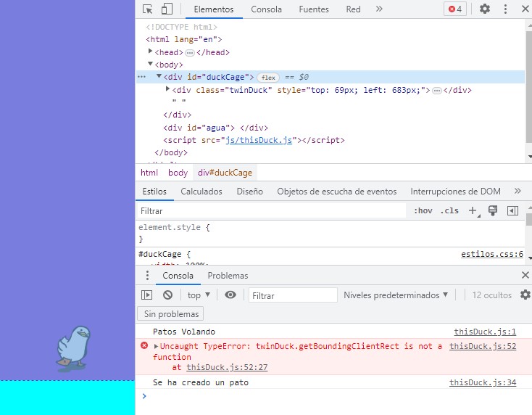
Task: Toggle the :hov element state button
Action: 423,211
